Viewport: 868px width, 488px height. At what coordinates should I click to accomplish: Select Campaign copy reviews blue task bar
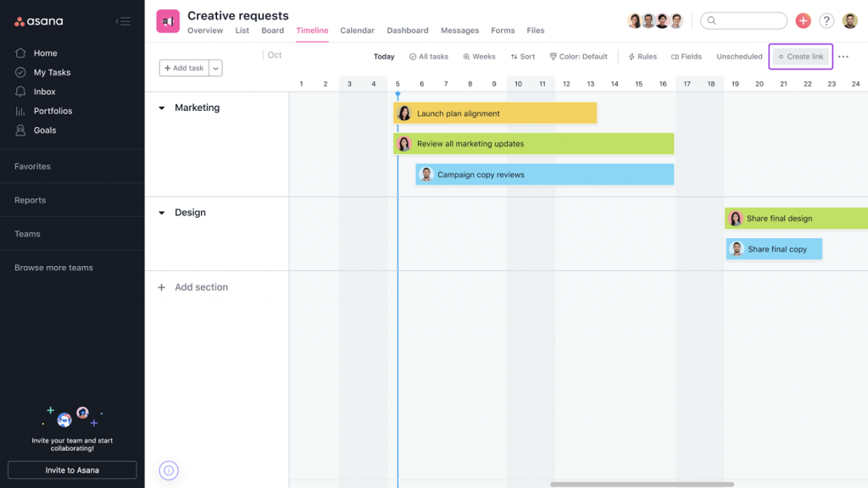(x=545, y=175)
